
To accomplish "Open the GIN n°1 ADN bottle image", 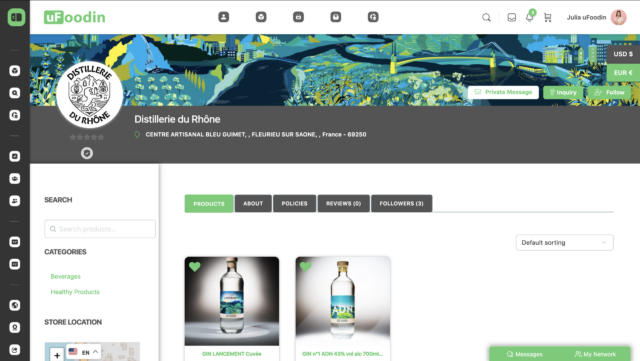I will [343, 301].
